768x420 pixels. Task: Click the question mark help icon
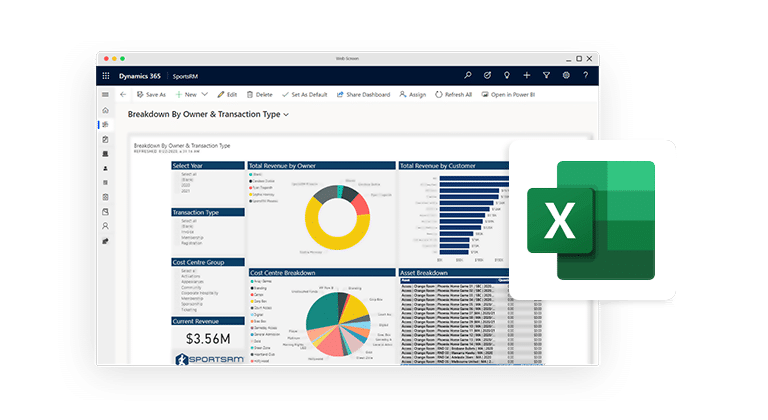[585, 75]
